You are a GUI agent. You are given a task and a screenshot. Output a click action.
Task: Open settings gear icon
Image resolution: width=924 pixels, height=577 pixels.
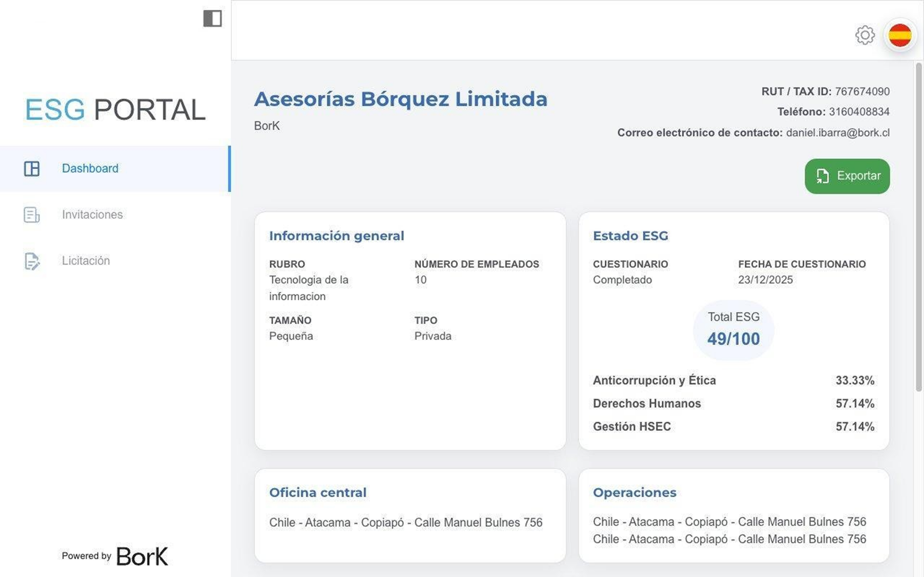tap(864, 35)
